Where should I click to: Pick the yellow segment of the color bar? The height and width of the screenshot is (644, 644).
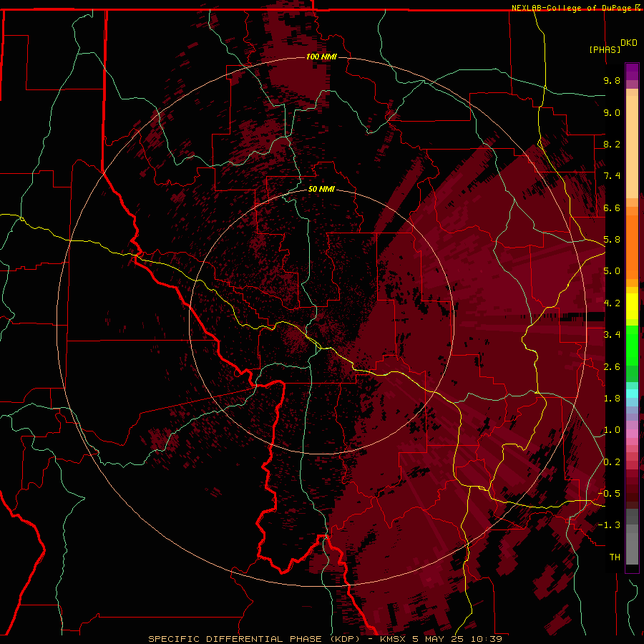[632, 306]
